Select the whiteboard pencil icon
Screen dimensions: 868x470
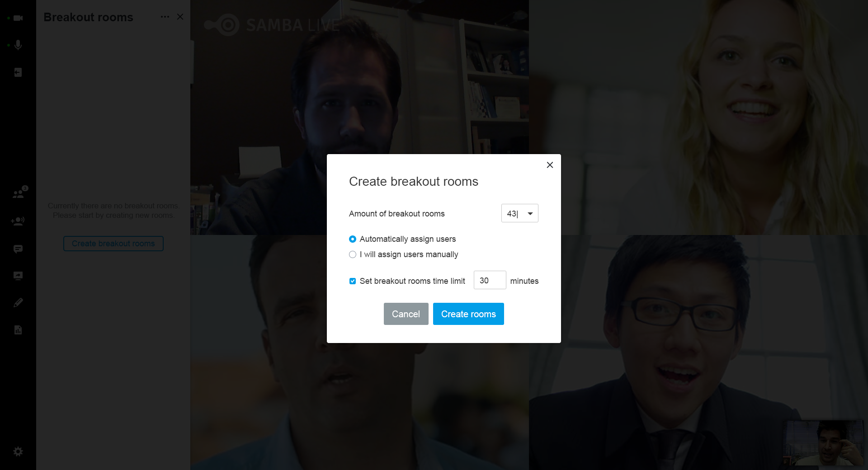click(x=18, y=303)
